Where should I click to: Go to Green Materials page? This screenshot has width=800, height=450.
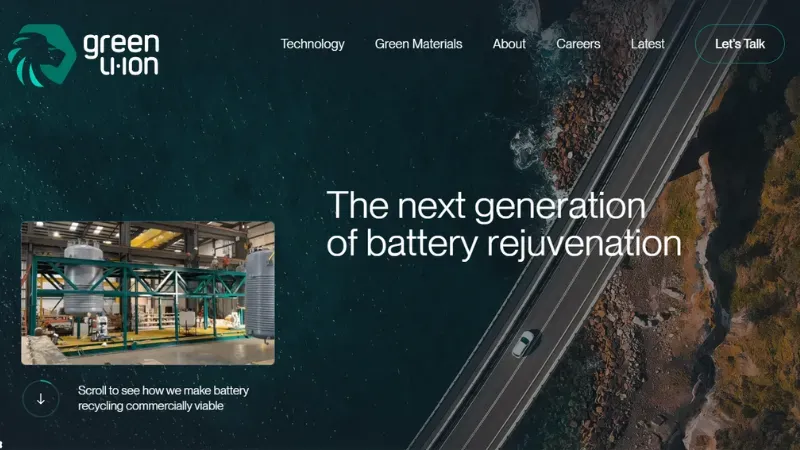click(418, 44)
